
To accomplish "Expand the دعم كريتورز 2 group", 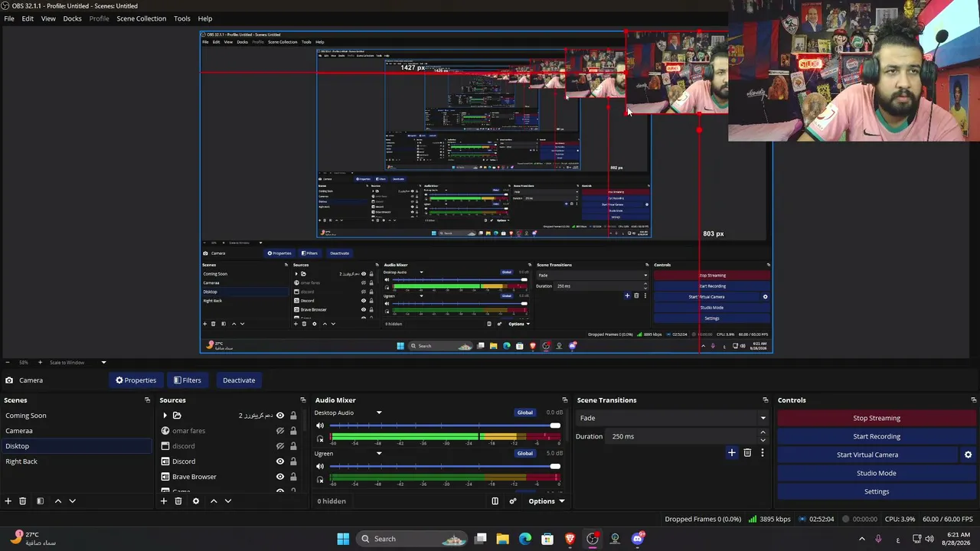I will (165, 416).
